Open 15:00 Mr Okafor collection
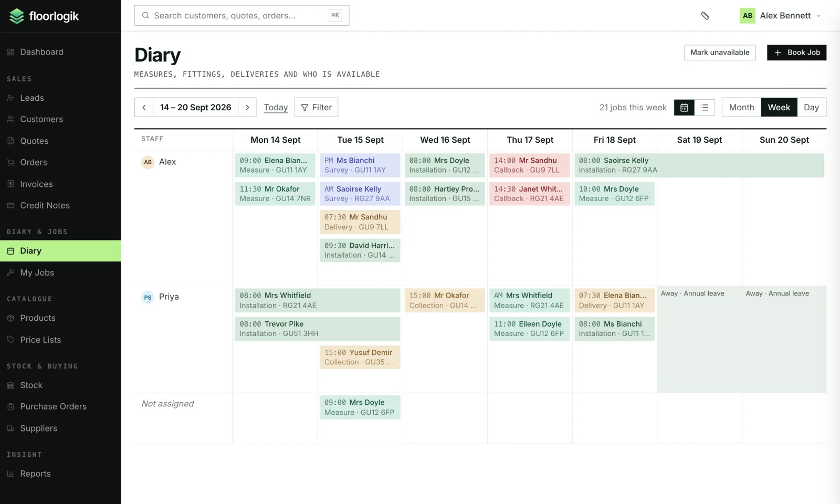This screenshot has width=840, height=504. click(445, 301)
